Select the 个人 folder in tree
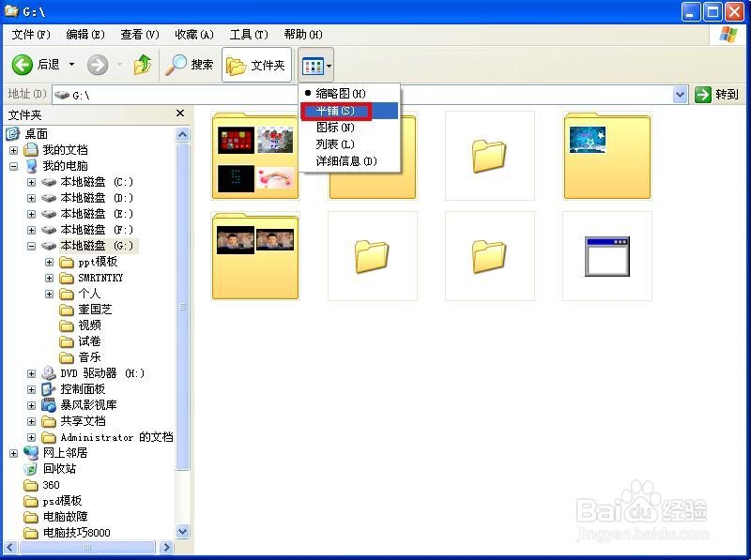 point(80,294)
